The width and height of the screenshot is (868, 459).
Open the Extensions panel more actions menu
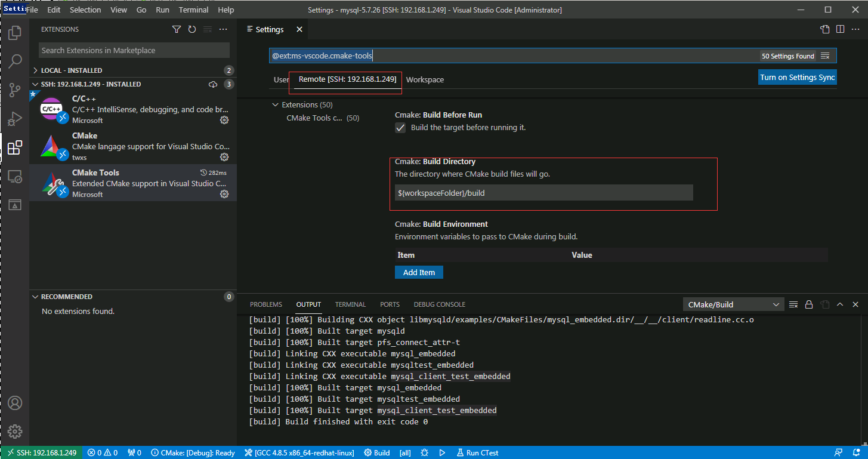pos(223,29)
